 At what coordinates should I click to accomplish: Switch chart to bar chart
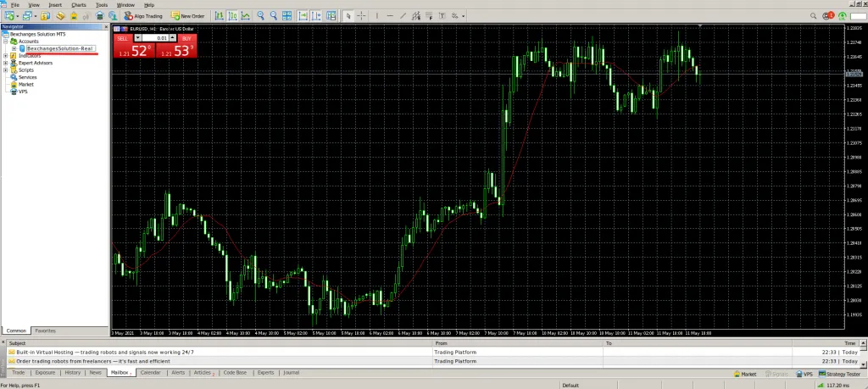click(x=220, y=15)
